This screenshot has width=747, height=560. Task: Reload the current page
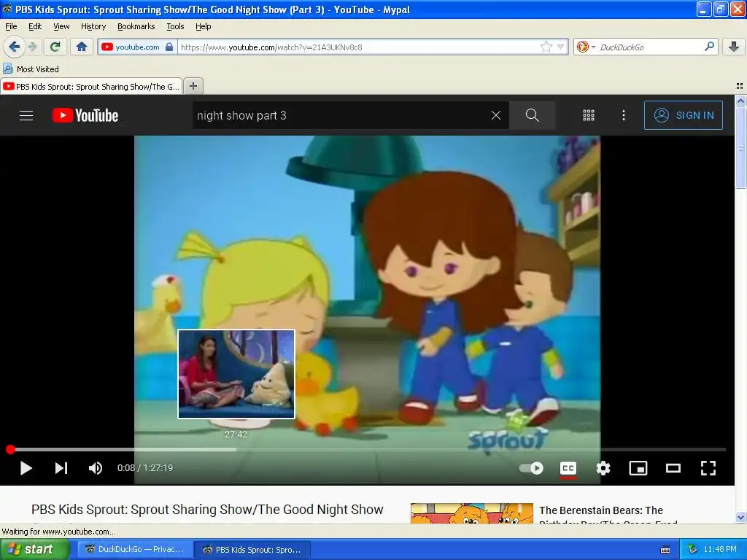pyautogui.click(x=55, y=47)
